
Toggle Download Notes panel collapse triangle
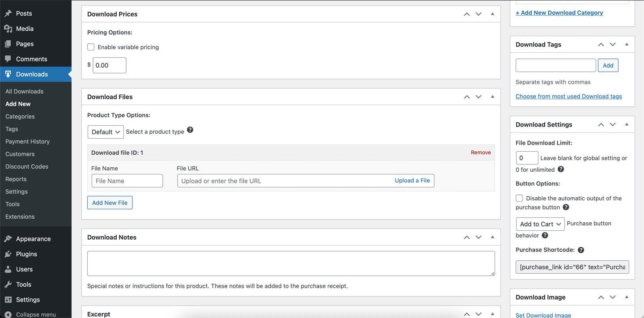click(492, 237)
